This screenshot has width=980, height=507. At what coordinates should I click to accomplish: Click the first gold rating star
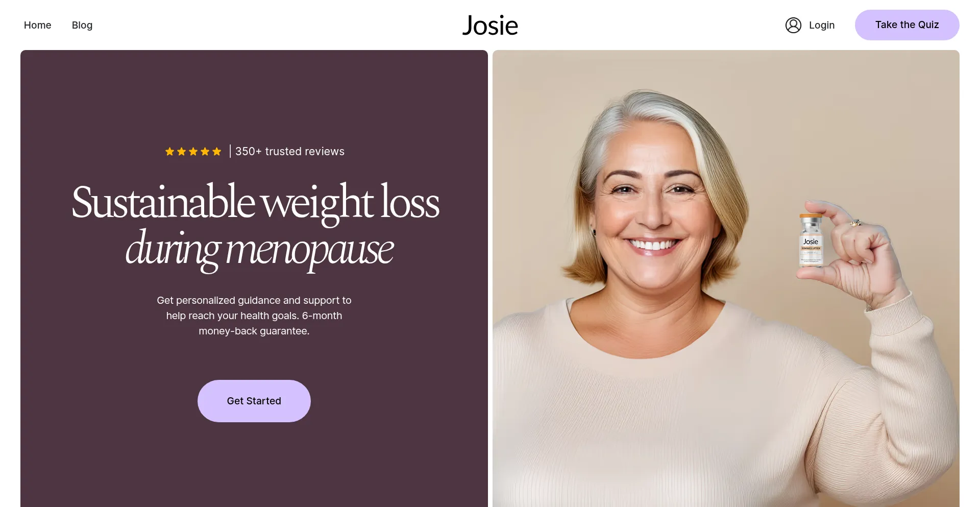pos(170,152)
